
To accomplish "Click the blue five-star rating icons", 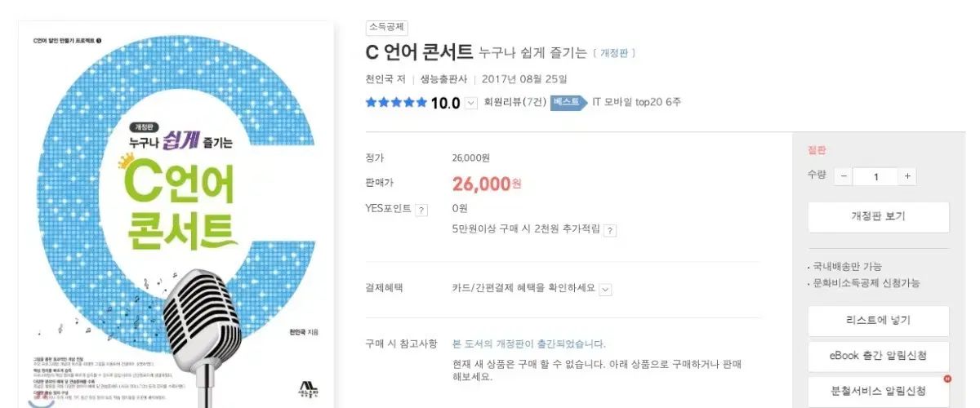I will point(396,103).
